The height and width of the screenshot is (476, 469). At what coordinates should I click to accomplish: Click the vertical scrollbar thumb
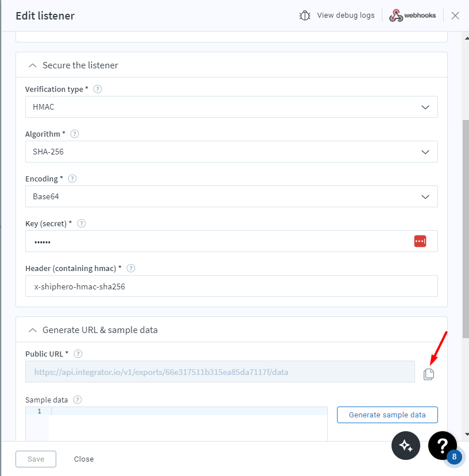click(465, 230)
